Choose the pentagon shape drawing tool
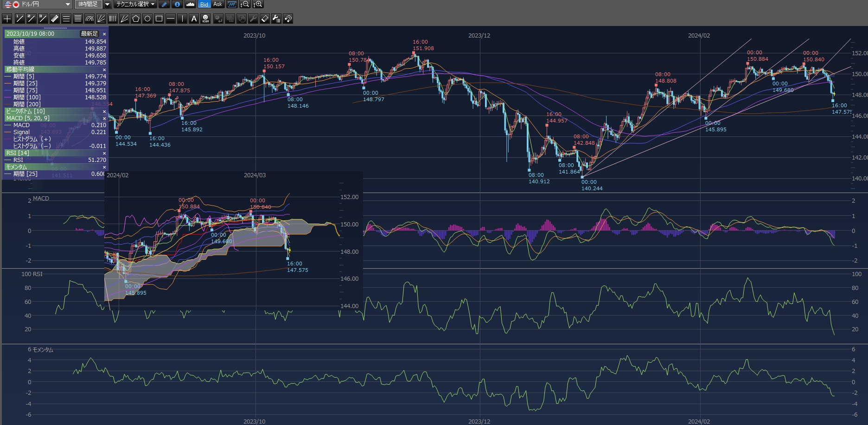Screen dimensions: 868x425 pos(136,19)
